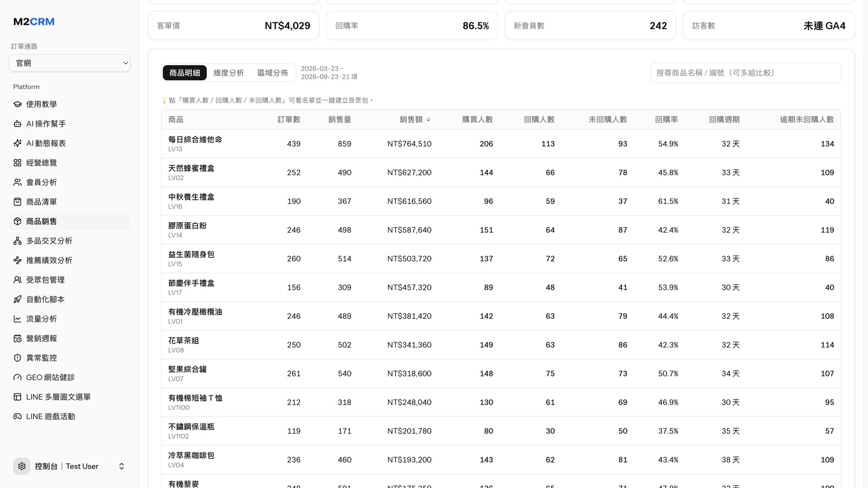Click the 異常監控 shield icon
The width and height of the screenshot is (868, 488).
(x=17, y=358)
